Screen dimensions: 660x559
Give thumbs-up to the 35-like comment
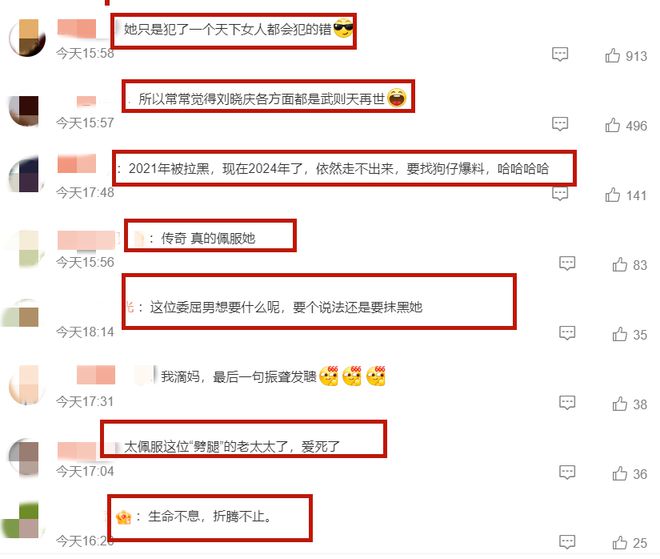[x=620, y=334]
